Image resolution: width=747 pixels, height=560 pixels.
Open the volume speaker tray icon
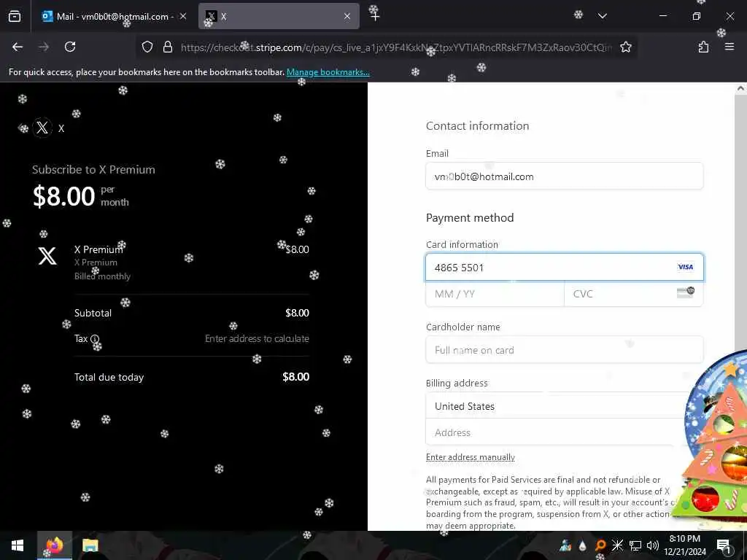[x=653, y=545]
